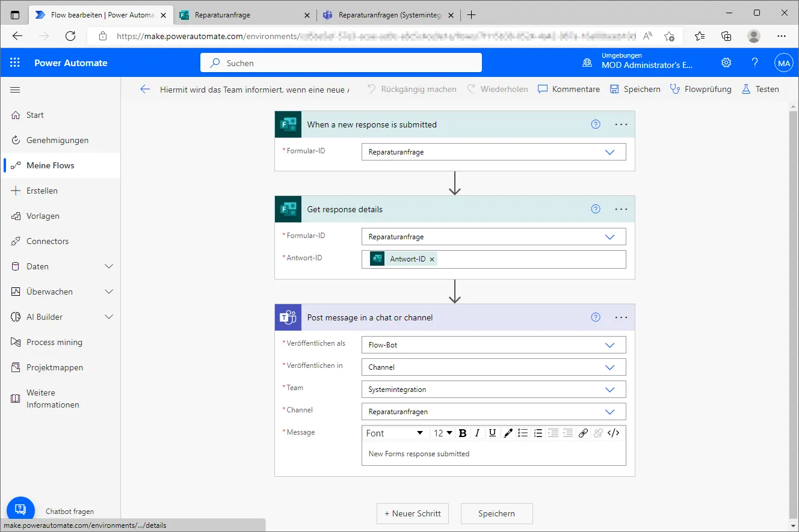Open Start in the left navigation
Viewport: 799px width, 532px height.
coord(60,115)
